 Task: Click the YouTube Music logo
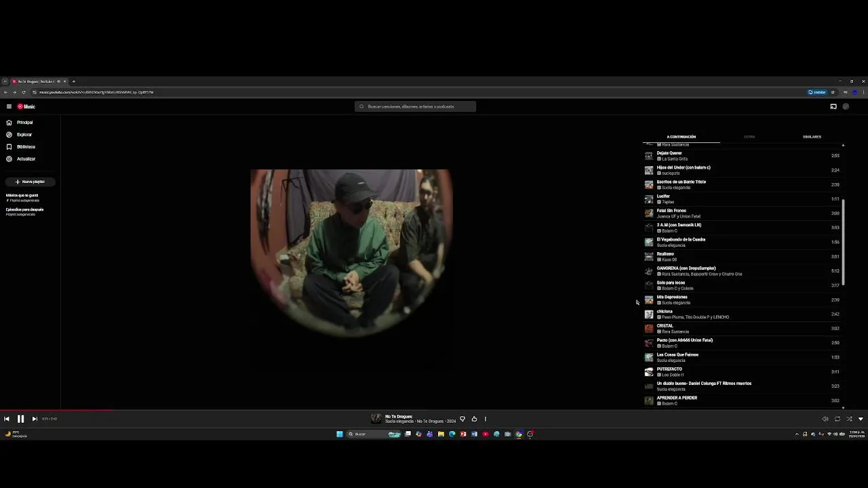pos(26,106)
